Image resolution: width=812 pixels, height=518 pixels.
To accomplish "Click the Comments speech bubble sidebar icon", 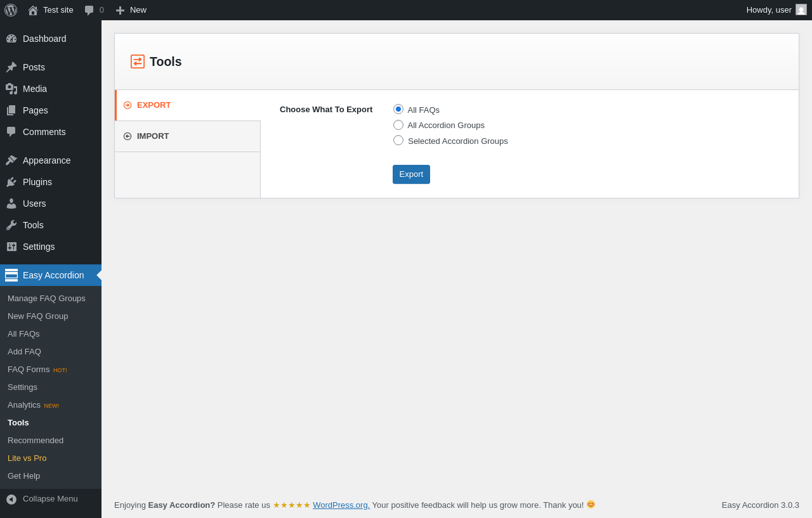I will click(11, 132).
